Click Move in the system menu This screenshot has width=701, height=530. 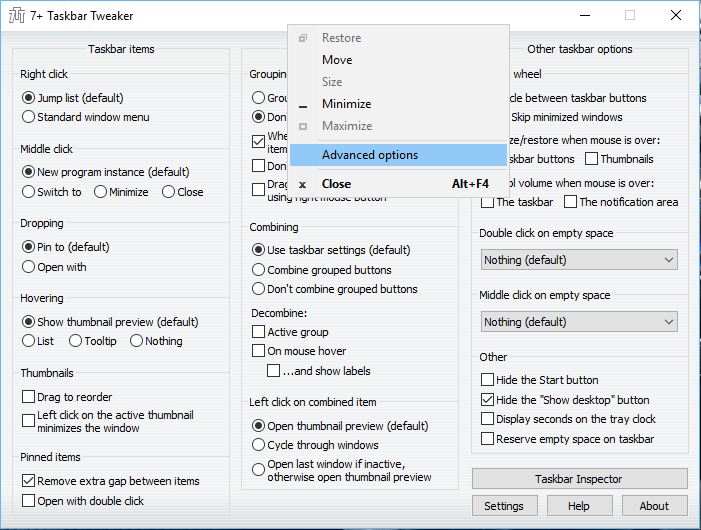[337, 60]
